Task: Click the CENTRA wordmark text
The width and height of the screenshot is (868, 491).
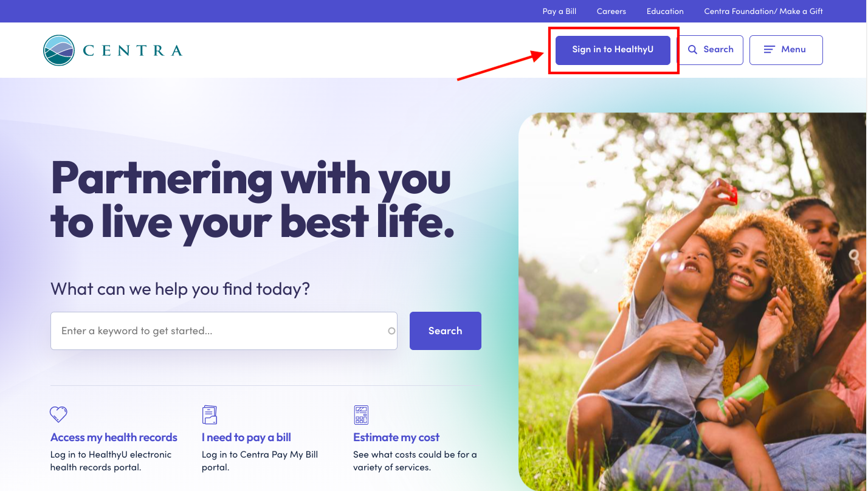Action: [133, 50]
